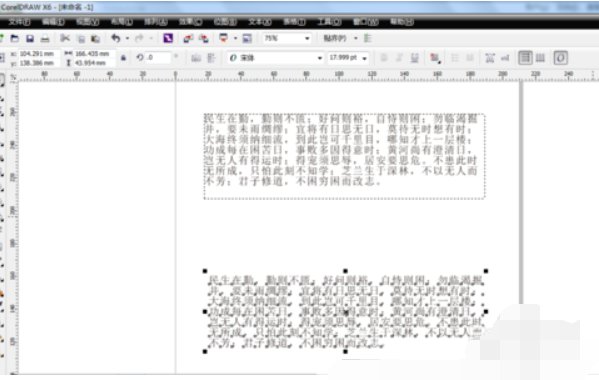Cut selection with the scissors icon
This screenshot has height=380, width=599.
point(65,38)
